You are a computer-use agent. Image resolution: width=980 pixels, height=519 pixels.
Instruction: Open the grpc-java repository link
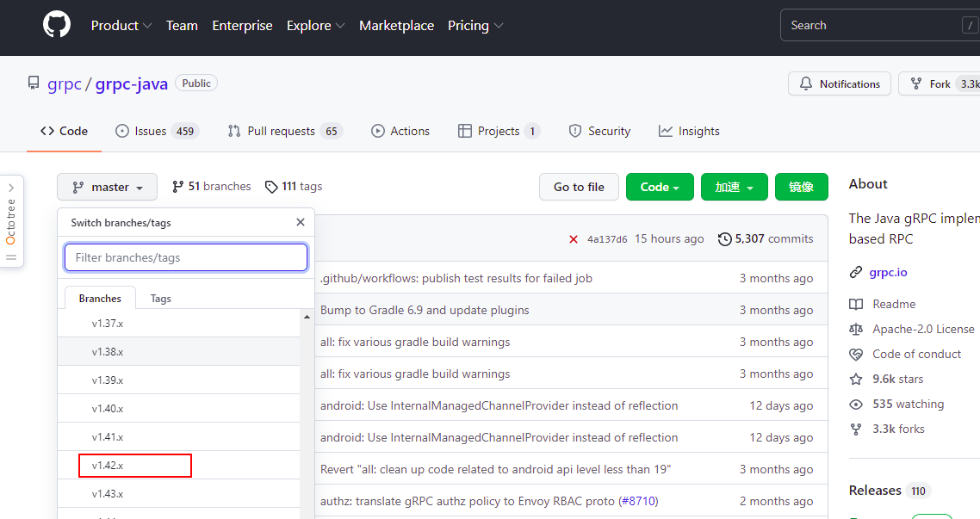click(x=131, y=83)
